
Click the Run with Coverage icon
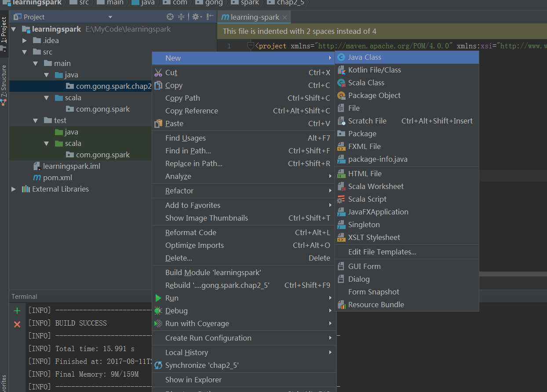pyautogui.click(x=158, y=323)
